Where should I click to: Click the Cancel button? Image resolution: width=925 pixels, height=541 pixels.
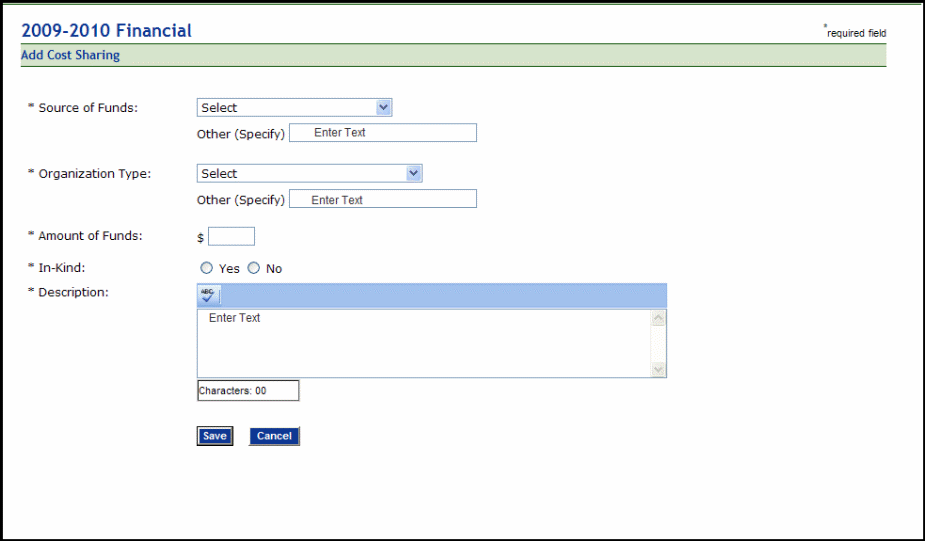274,436
